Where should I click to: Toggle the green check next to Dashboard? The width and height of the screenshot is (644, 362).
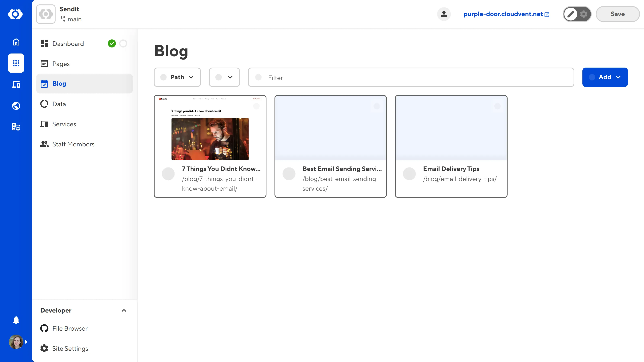(x=112, y=43)
